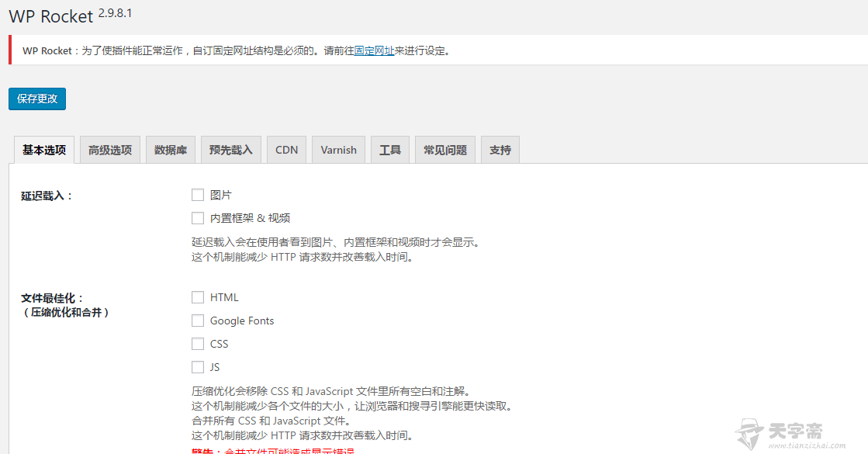Enable HTML minification checkbox
This screenshot has height=454, width=868.
(198, 297)
